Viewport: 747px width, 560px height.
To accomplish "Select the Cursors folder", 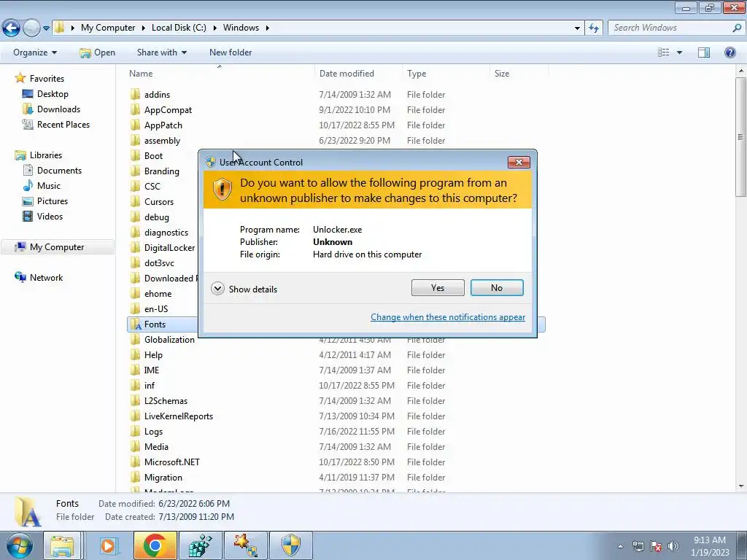I will tap(158, 201).
